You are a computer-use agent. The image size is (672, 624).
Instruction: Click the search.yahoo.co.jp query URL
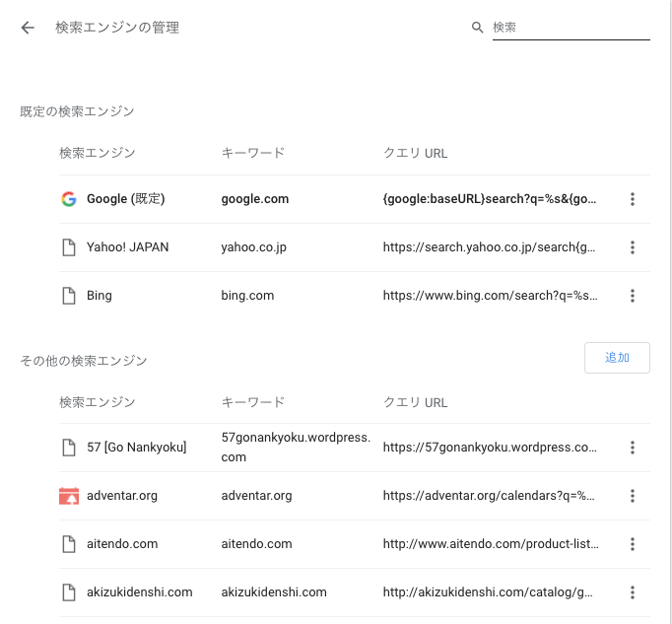click(x=489, y=247)
